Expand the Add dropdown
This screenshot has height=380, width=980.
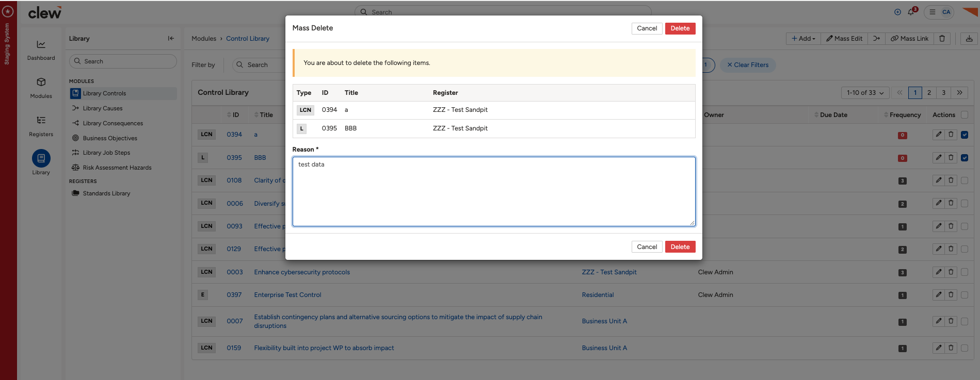coord(803,39)
